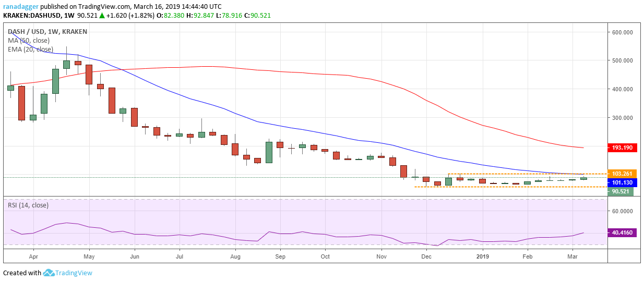Click the Apr label on time axis
The width and height of the screenshot is (644, 282).
click(33, 256)
